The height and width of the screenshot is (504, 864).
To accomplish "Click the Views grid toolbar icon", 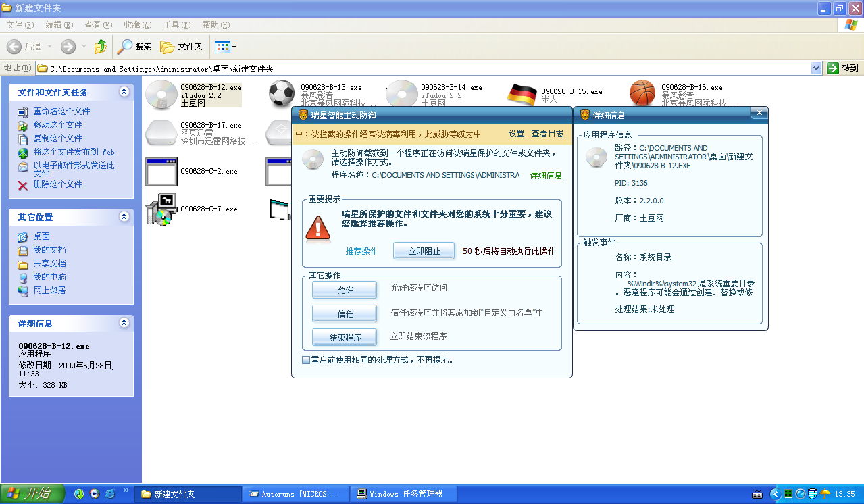I will [x=222, y=47].
